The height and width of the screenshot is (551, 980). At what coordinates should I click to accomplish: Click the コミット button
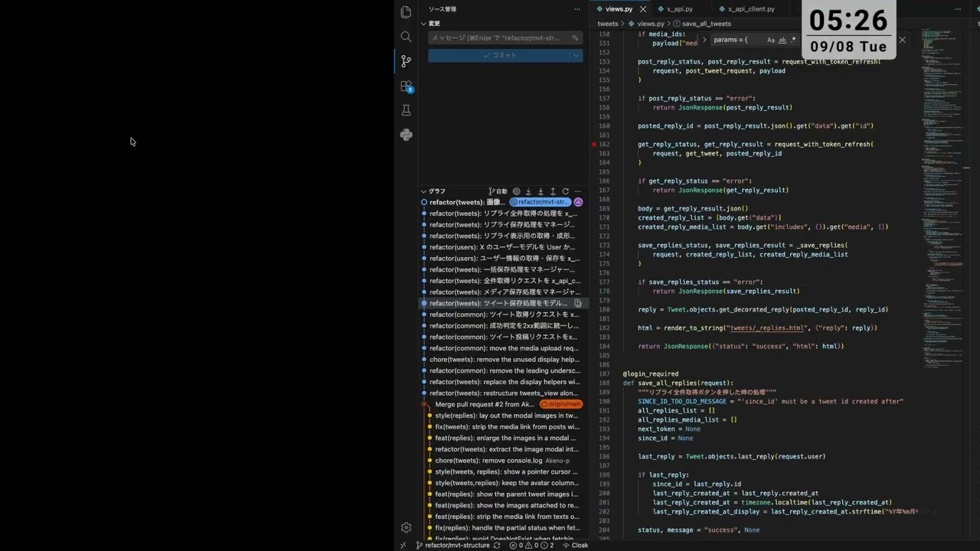tap(499, 55)
